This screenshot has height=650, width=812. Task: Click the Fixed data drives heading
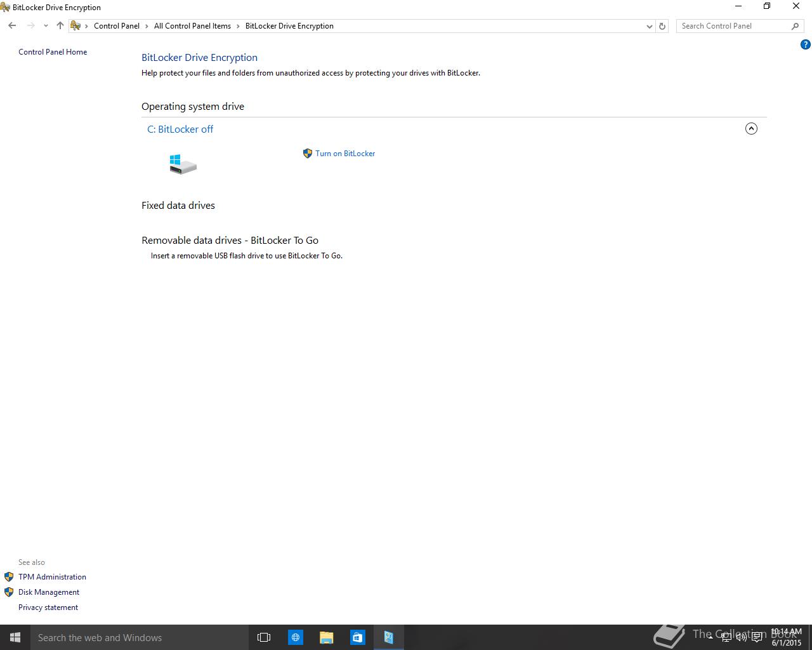pyautogui.click(x=178, y=206)
